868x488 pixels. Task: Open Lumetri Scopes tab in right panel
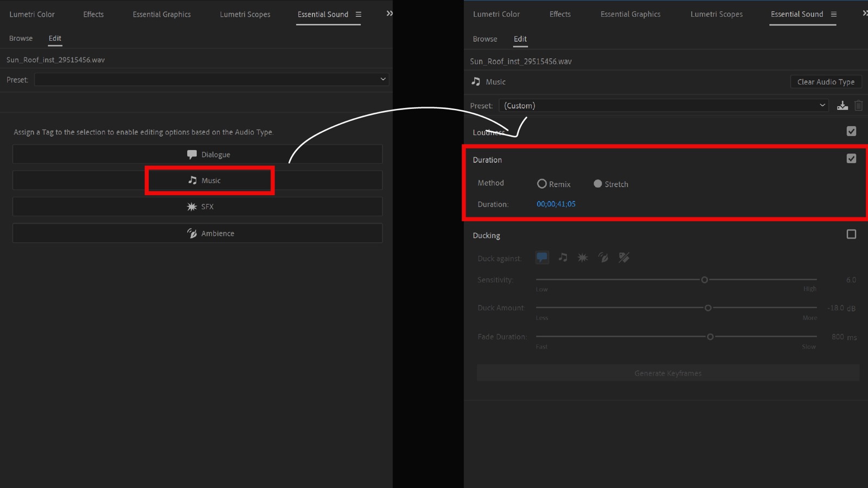717,14
